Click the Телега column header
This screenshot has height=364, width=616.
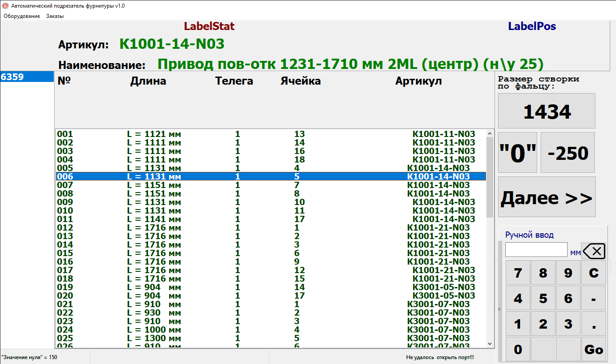coord(234,81)
